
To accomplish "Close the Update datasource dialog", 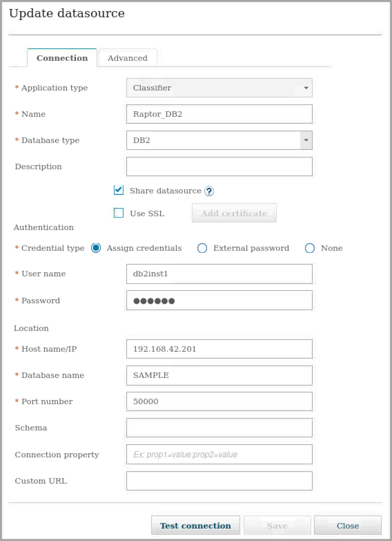I will 348,526.
